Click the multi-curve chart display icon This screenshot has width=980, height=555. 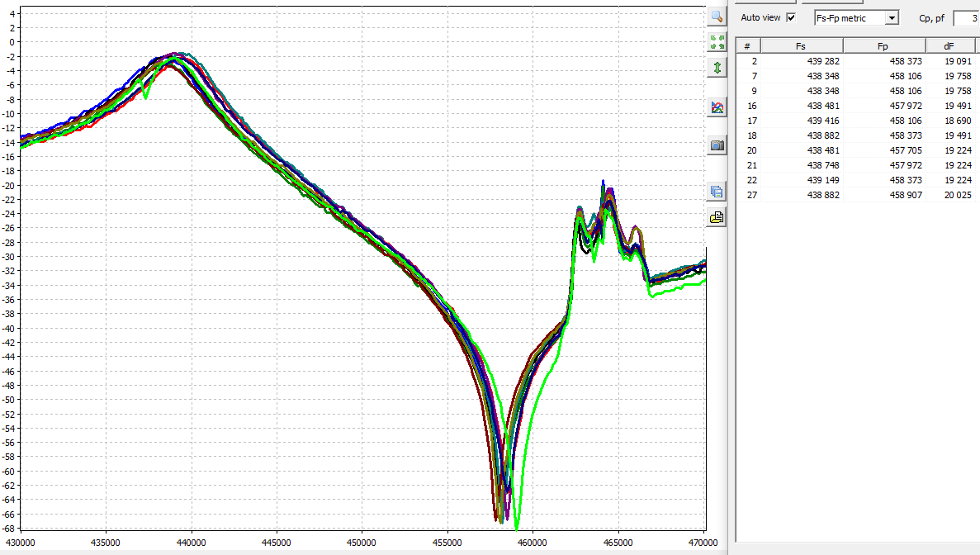[x=717, y=107]
